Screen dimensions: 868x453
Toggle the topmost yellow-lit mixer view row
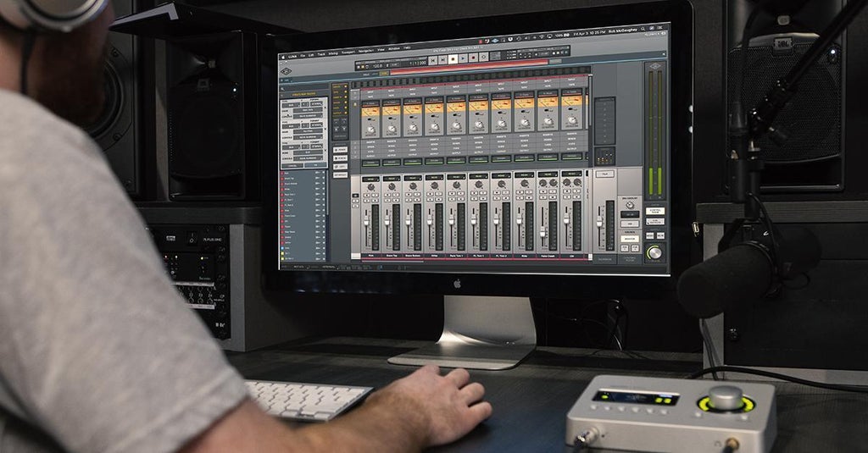tap(341, 86)
